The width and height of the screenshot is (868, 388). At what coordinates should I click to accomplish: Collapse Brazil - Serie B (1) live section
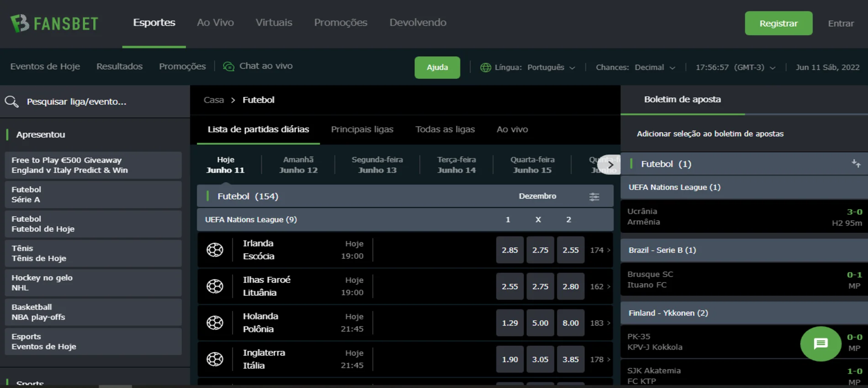[x=744, y=250]
